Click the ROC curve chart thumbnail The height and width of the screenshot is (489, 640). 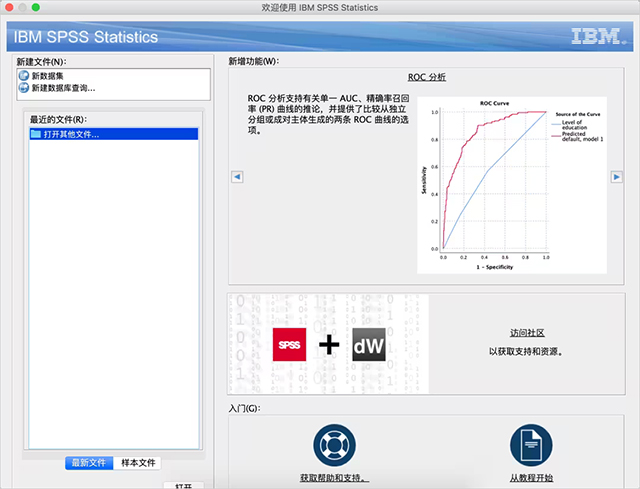[x=512, y=185]
